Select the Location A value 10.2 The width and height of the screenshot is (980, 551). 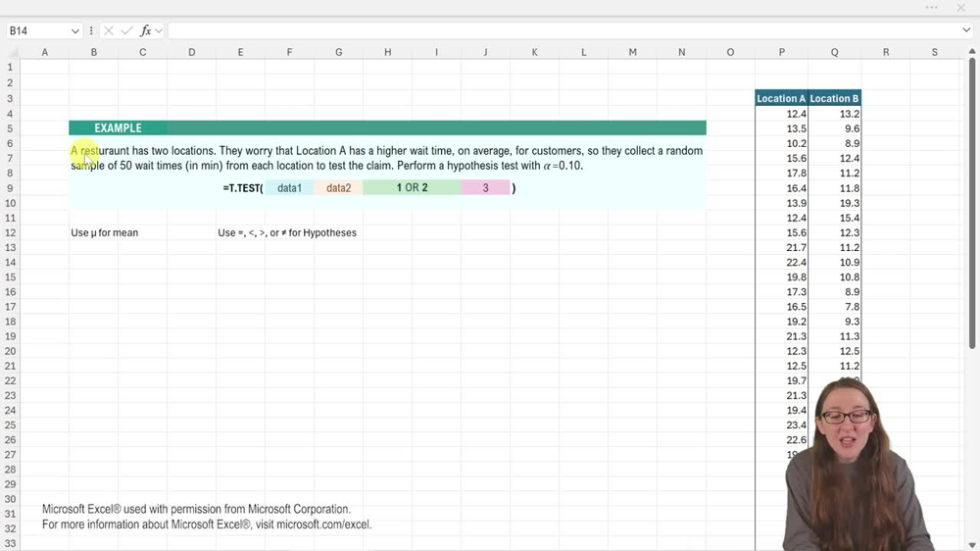tap(781, 144)
